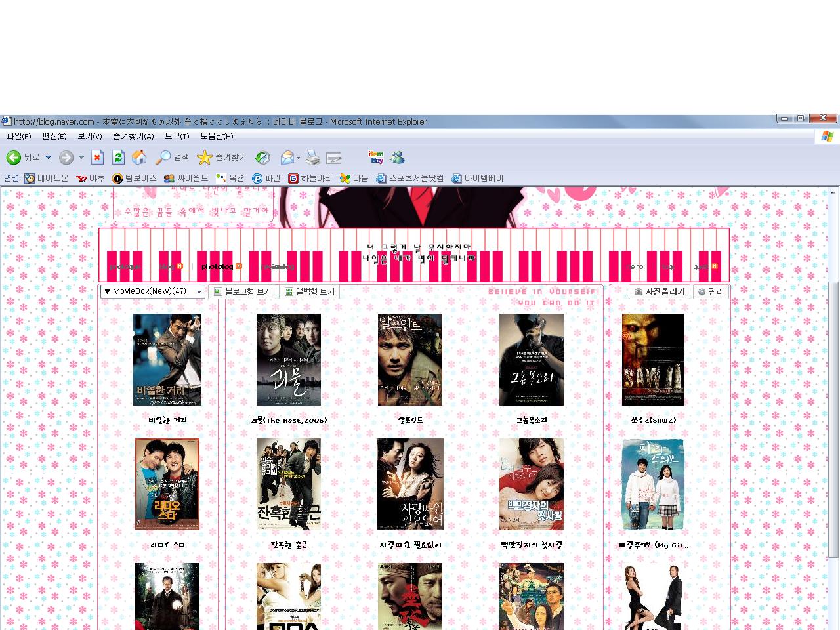Open Favorites with the star icon
840x630 pixels.
pyautogui.click(x=222, y=157)
